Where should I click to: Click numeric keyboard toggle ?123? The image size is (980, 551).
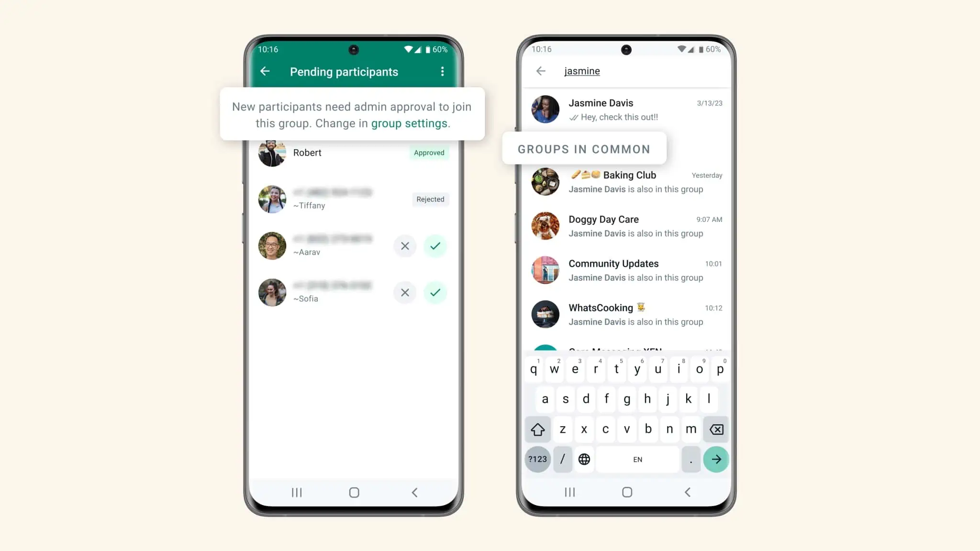point(537,459)
